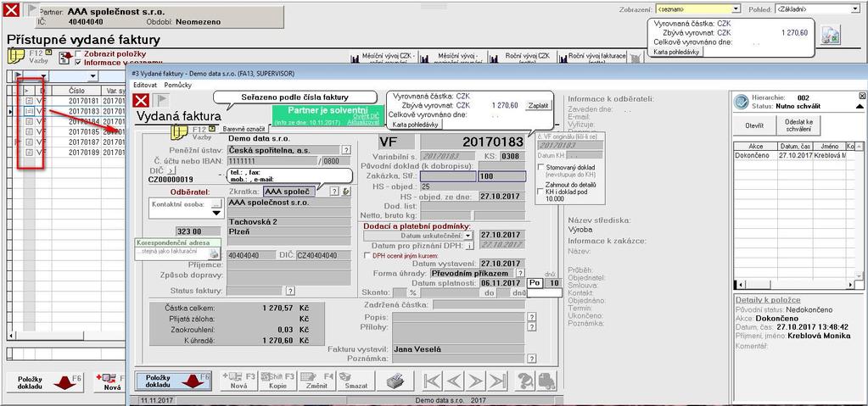
Task: Click the help button beside Forma úhrady
Action: [520, 273]
